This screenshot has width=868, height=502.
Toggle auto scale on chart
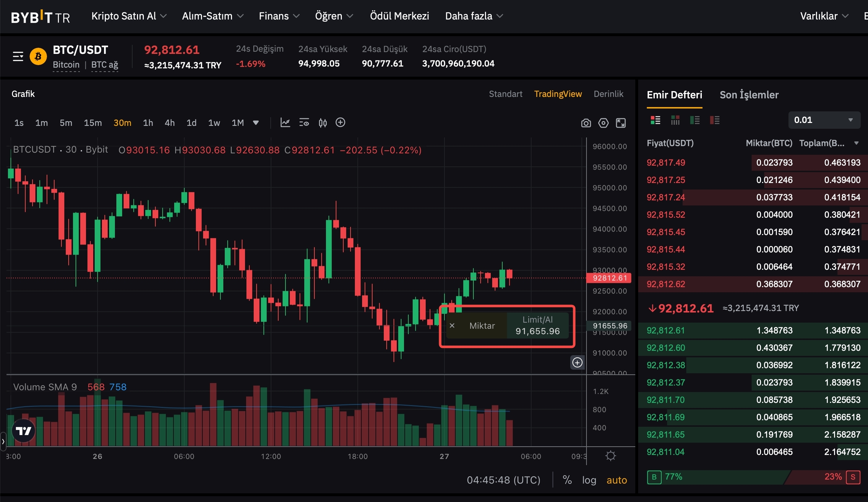[x=616, y=480]
